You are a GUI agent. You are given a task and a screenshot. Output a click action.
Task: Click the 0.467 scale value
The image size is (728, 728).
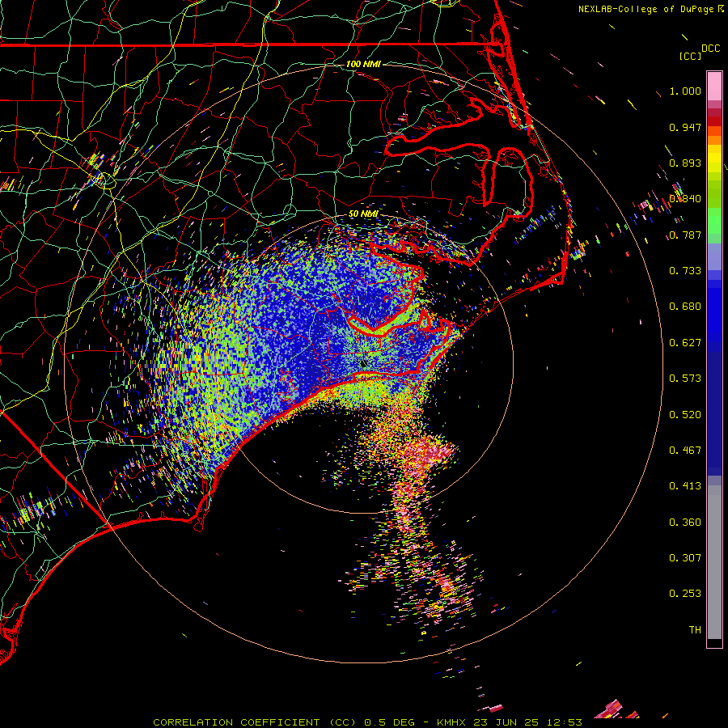coord(685,451)
